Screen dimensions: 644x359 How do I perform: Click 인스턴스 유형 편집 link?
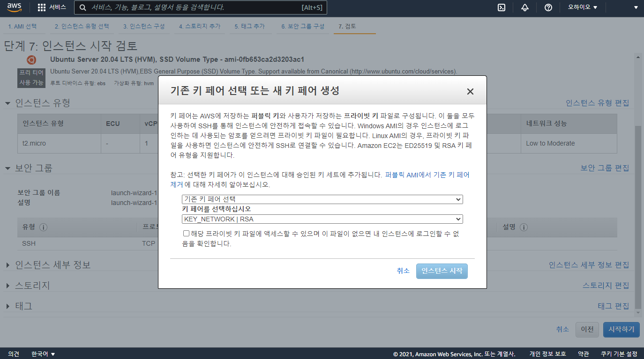coord(597,103)
